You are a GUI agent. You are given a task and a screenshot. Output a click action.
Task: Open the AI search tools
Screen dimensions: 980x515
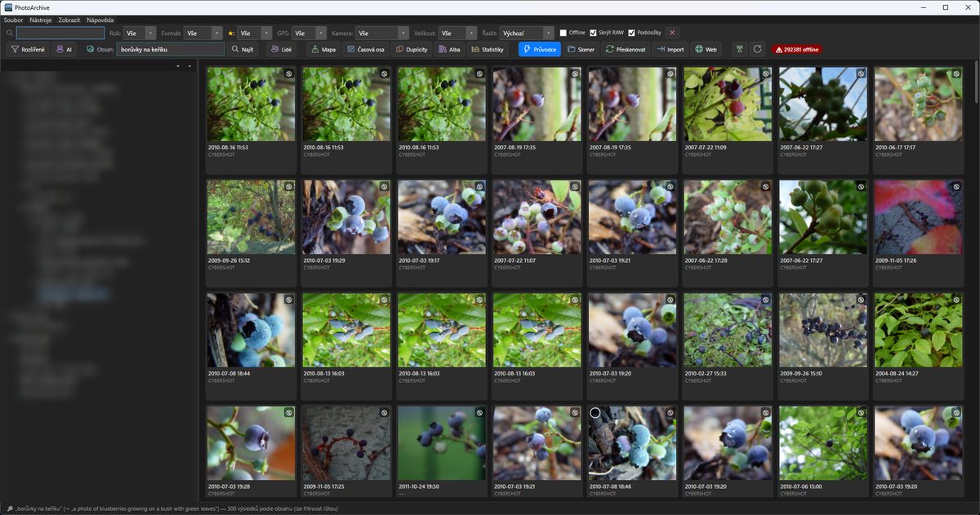click(64, 49)
